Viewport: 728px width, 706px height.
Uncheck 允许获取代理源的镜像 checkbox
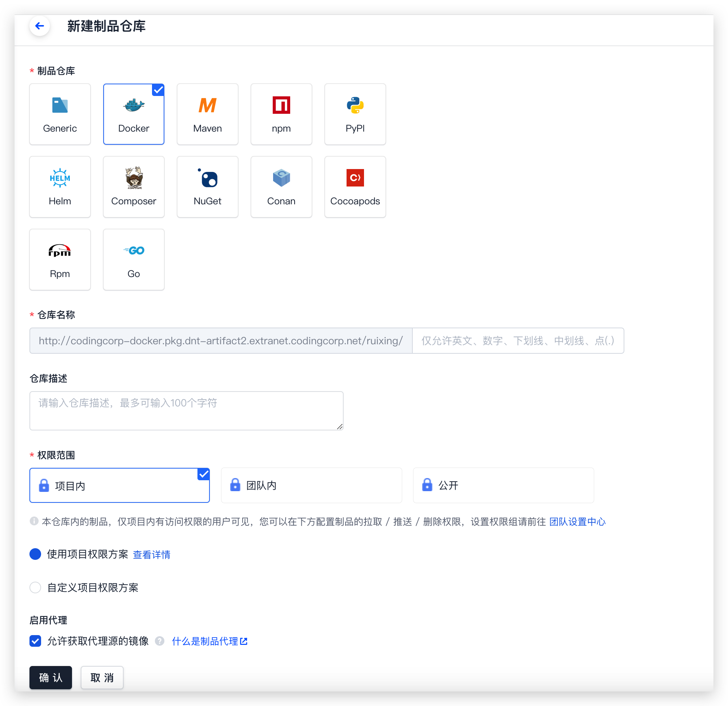35,641
